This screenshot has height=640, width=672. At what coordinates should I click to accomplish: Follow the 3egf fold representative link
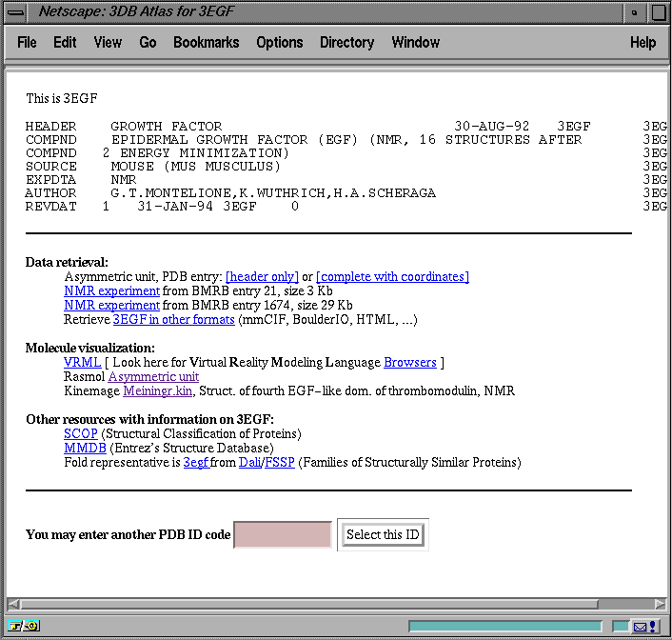196,463
